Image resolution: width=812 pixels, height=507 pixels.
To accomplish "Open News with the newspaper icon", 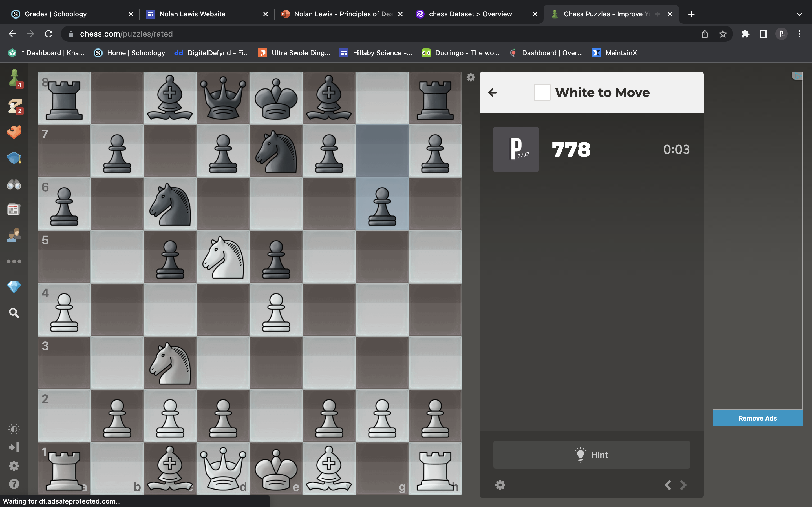I will coord(14,209).
